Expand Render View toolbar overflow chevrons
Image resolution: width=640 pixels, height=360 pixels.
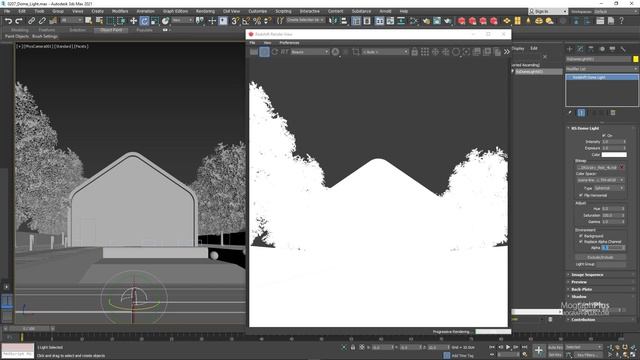[x=507, y=52]
